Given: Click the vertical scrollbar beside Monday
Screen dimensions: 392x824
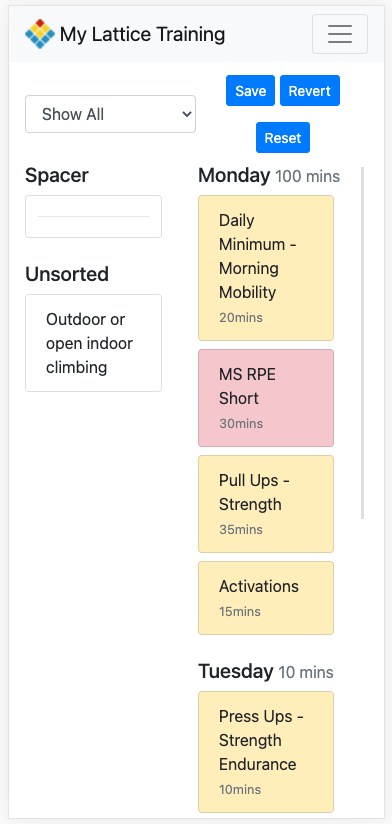Looking at the screenshot, I should click(362, 343).
